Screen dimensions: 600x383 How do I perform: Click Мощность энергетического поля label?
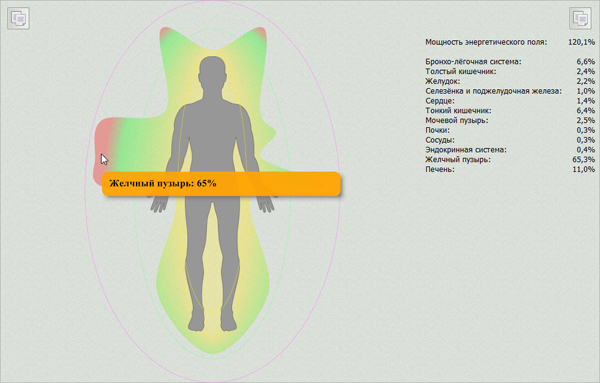pos(486,42)
